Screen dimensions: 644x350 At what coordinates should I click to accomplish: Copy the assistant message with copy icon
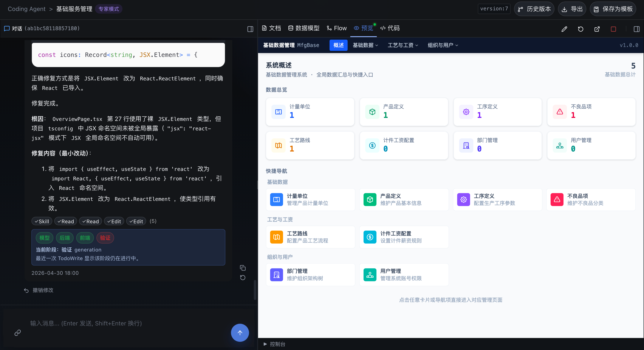(243, 268)
